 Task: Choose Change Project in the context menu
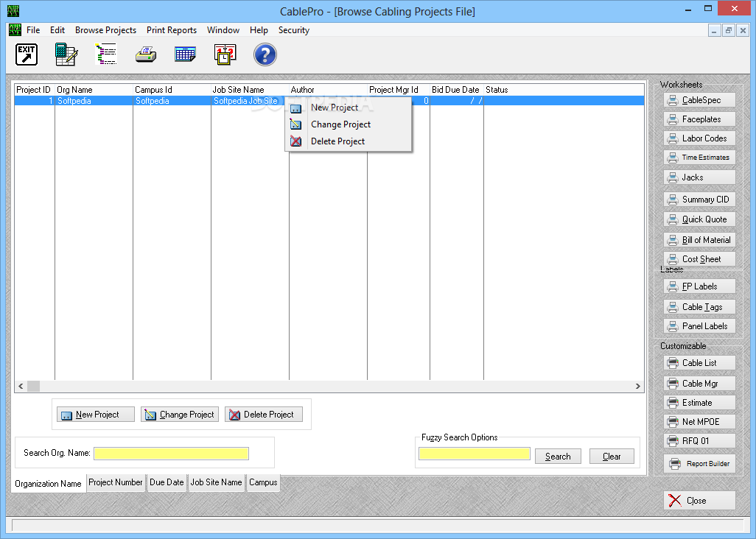(x=349, y=124)
